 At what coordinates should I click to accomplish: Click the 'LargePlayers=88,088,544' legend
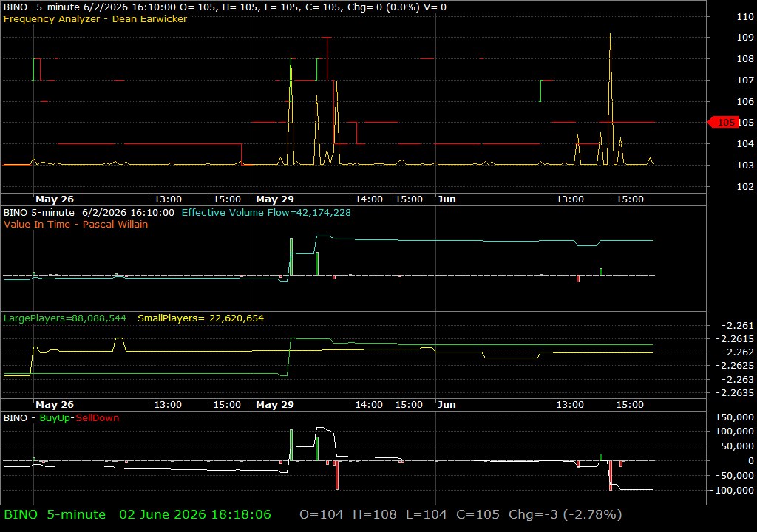pos(65,318)
